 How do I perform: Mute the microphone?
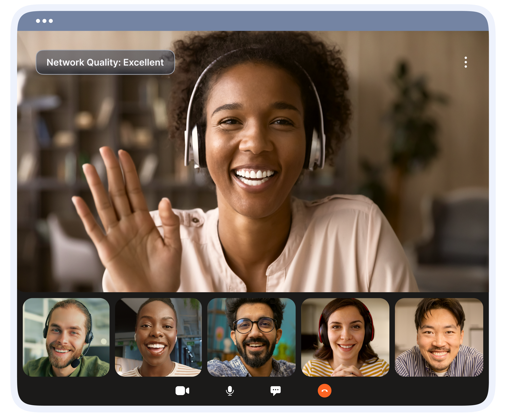[x=230, y=391]
